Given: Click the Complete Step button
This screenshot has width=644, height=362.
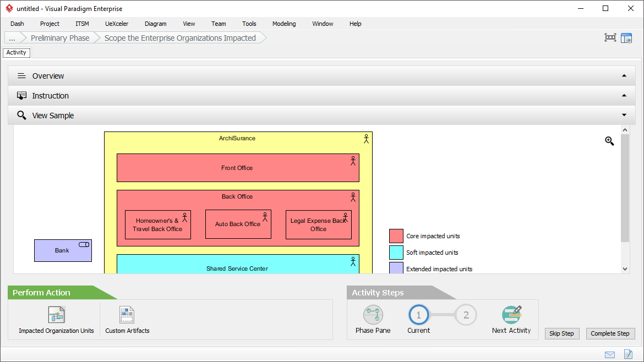Looking at the screenshot, I should [x=610, y=333].
